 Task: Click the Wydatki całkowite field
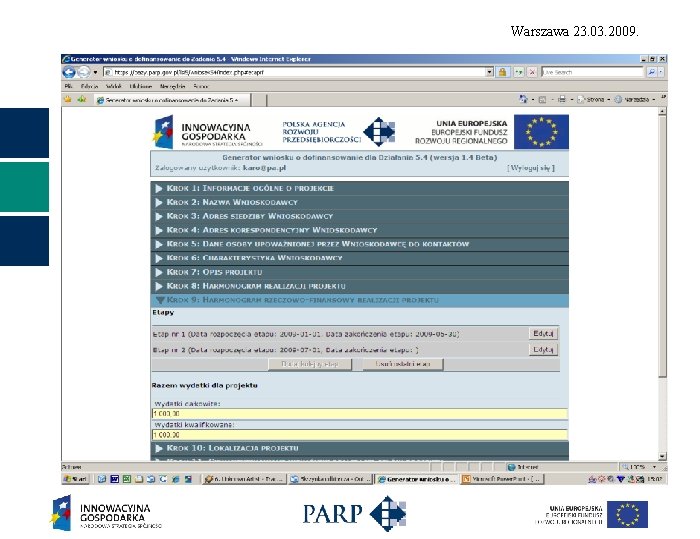click(359, 414)
